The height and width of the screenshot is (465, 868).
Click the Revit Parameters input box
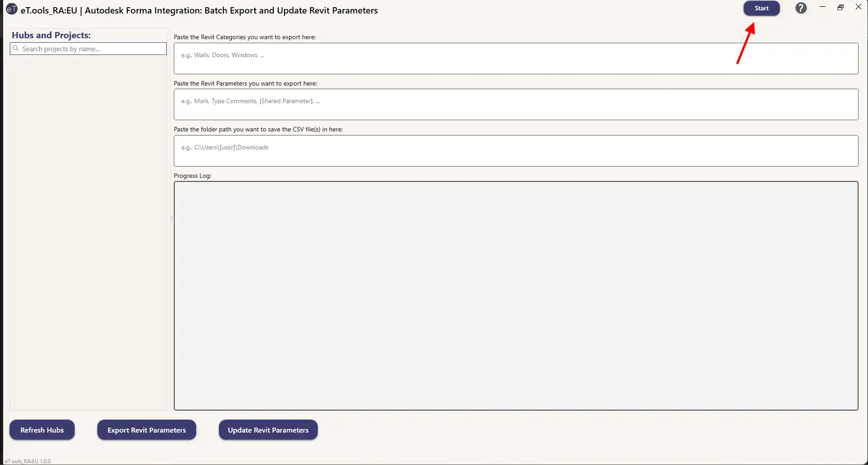[516, 104]
